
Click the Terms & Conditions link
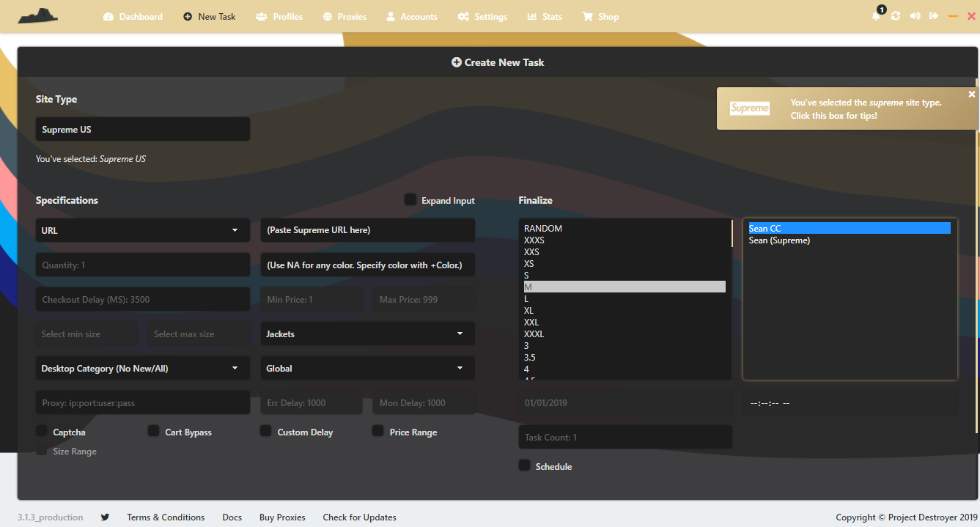[166, 517]
